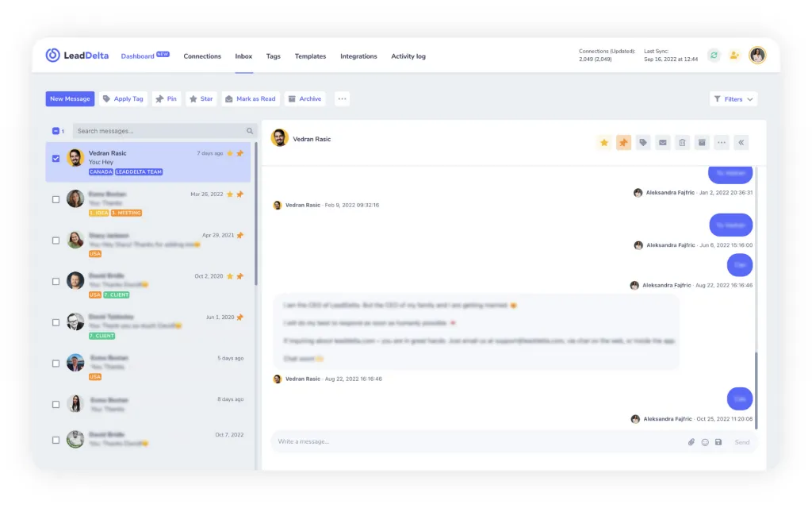Click the star icon on Oct 2, 2020 row
Screen dimensions: 812x508
[230, 276]
